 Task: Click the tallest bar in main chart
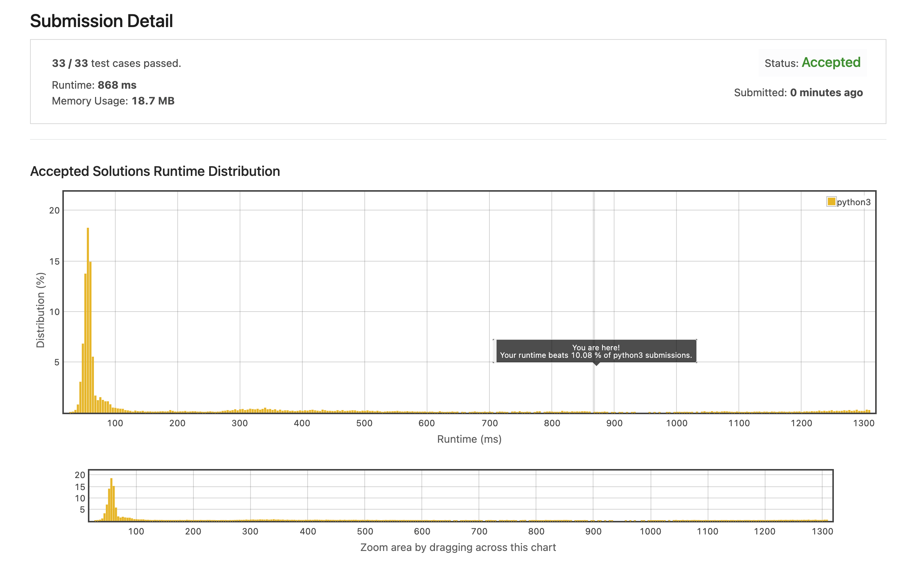point(88,319)
